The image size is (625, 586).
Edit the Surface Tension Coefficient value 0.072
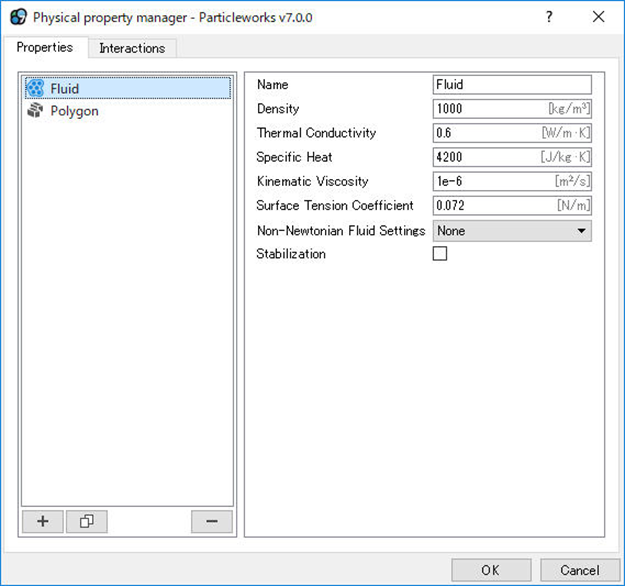(x=512, y=206)
